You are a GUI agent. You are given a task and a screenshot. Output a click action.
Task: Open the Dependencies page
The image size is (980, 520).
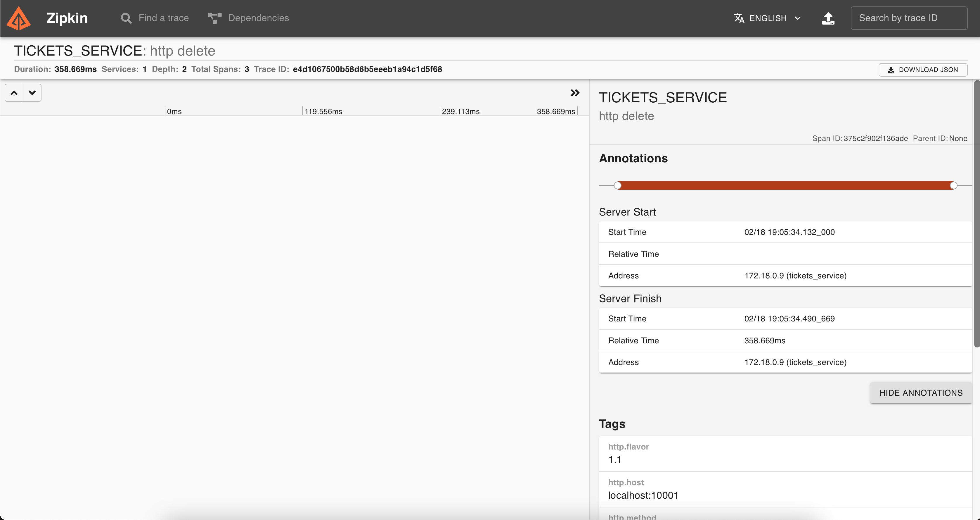coord(248,18)
